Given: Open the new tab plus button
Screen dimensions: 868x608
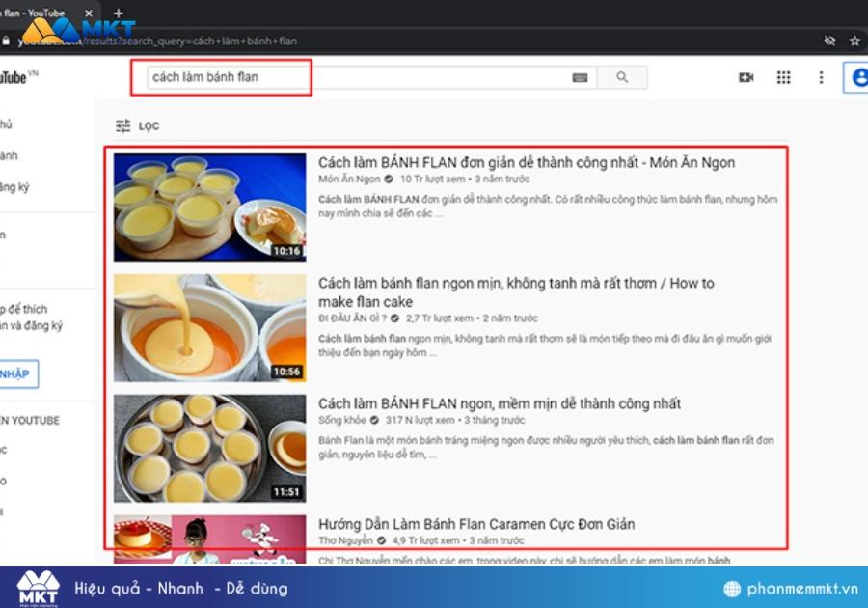Looking at the screenshot, I should [x=118, y=14].
